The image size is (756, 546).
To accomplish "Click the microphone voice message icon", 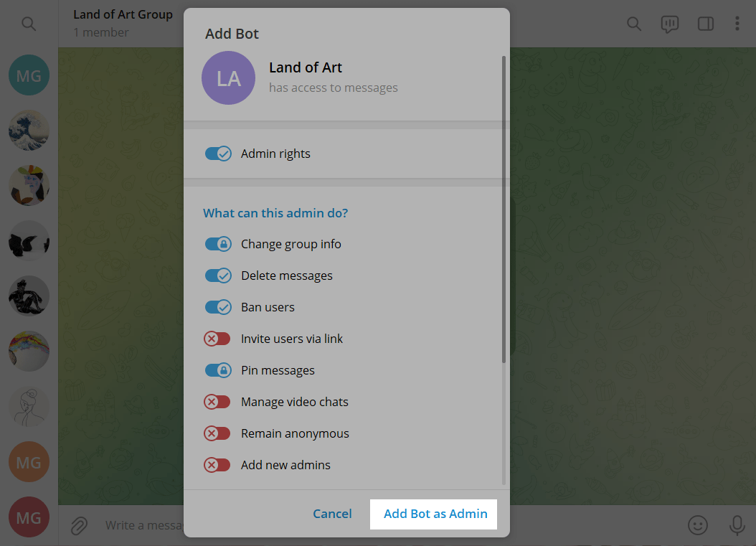I will point(737,525).
